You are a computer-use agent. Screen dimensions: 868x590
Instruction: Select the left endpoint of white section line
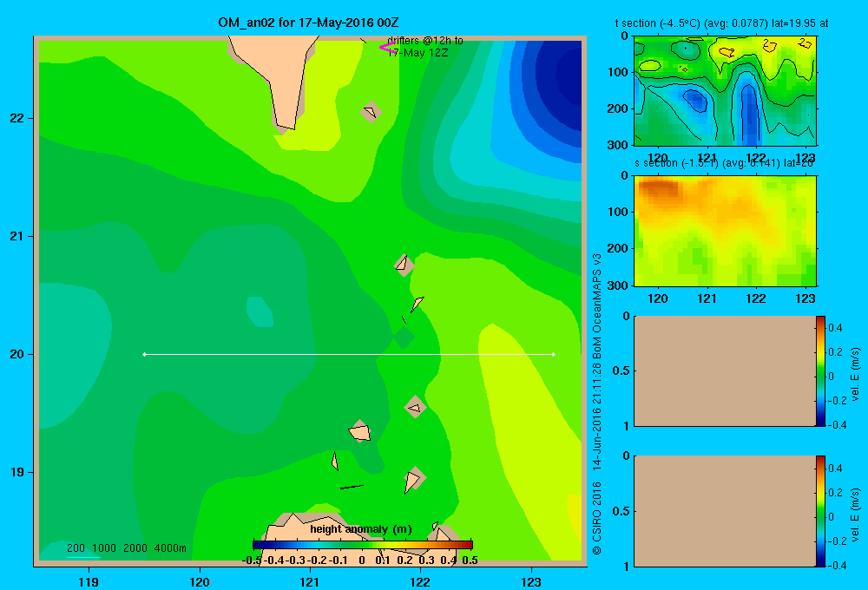[x=144, y=354]
